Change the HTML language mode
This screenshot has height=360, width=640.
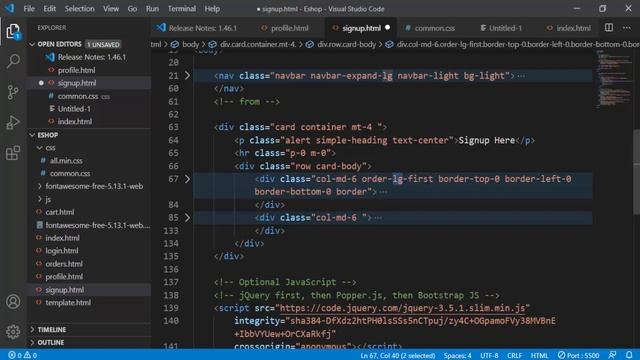click(539, 355)
